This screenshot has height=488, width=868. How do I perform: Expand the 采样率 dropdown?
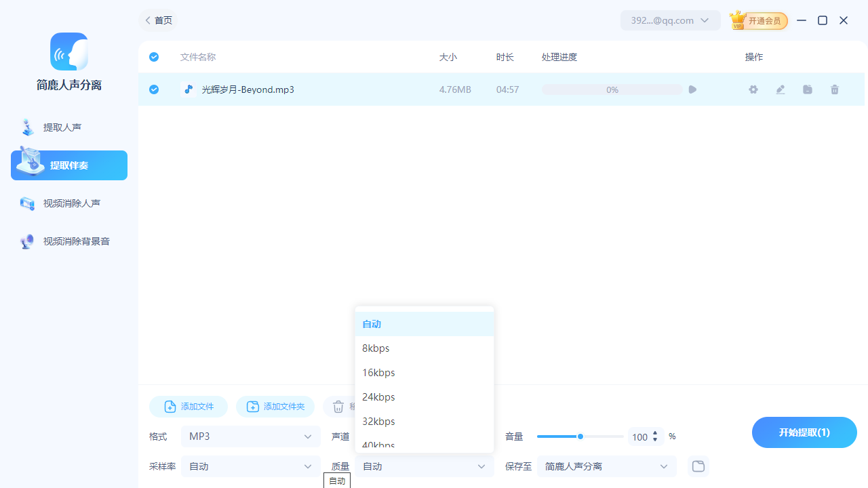tap(250, 466)
